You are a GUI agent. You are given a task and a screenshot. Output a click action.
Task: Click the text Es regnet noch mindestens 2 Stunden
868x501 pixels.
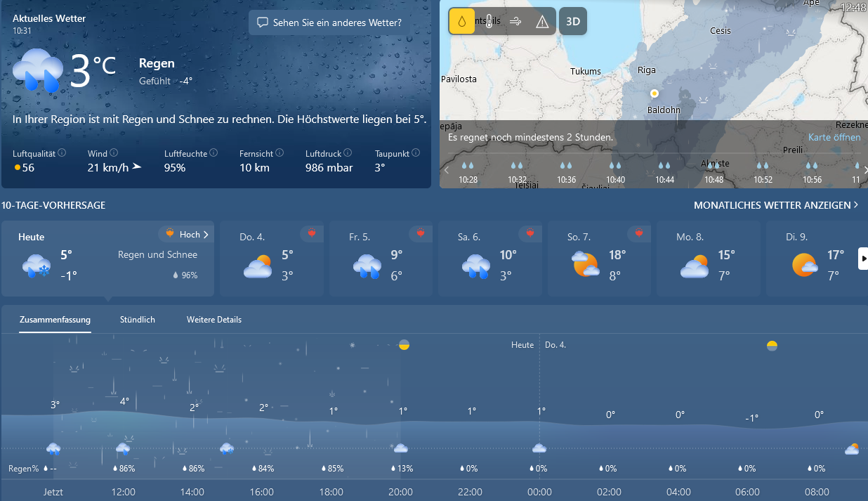tap(531, 138)
